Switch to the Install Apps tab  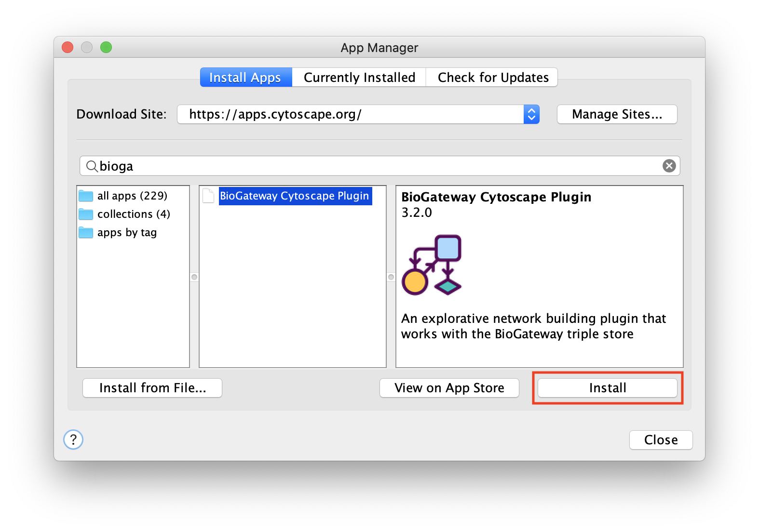[246, 77]
